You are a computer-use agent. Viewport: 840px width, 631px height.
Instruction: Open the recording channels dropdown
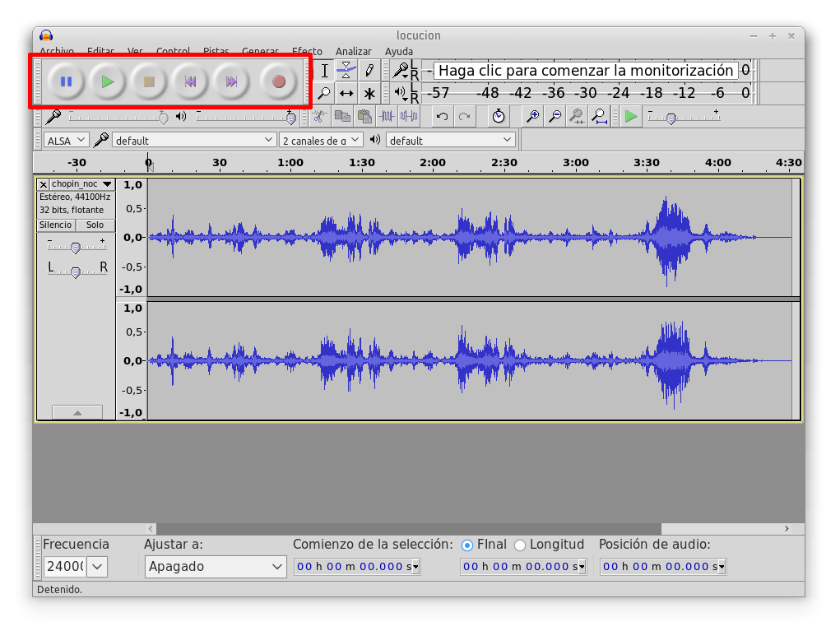click(321, 141)
